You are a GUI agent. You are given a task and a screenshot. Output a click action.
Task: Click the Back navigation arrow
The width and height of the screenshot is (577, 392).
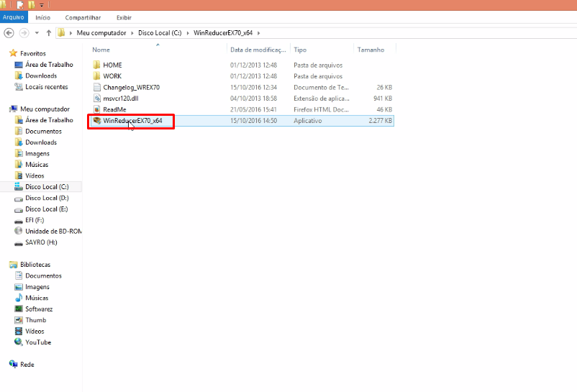coord(9,33)
